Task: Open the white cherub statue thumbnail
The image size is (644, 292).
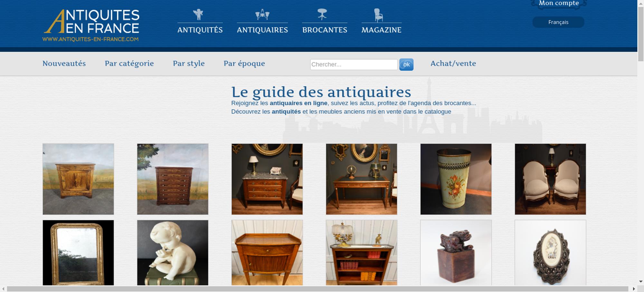Action: (173, 253)
